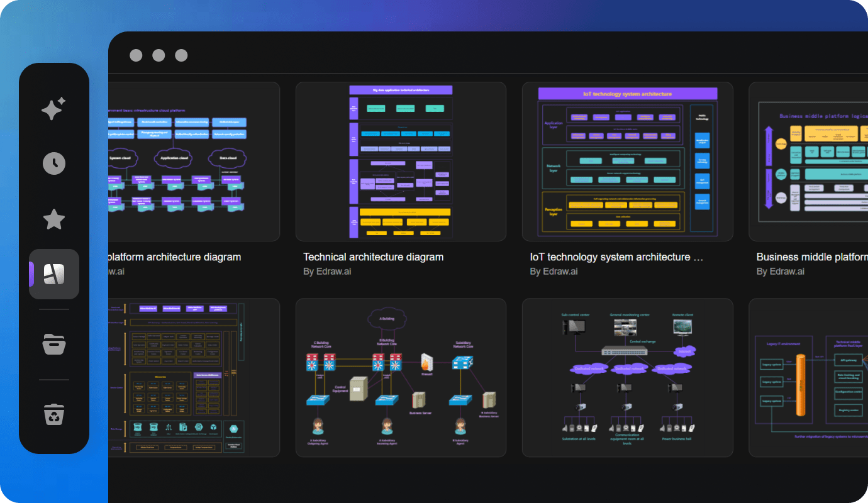The height and width of the screenshot is (503, 868).
Task: Open the recycle bin icon in sidebar
Action: click(x=54, y=414)
